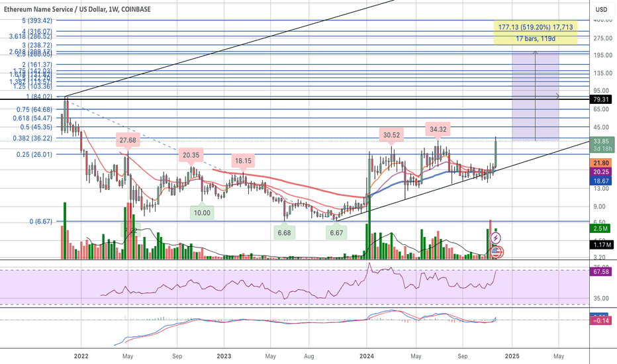Click the black 1.17M volume average tag

pos(602,245)
